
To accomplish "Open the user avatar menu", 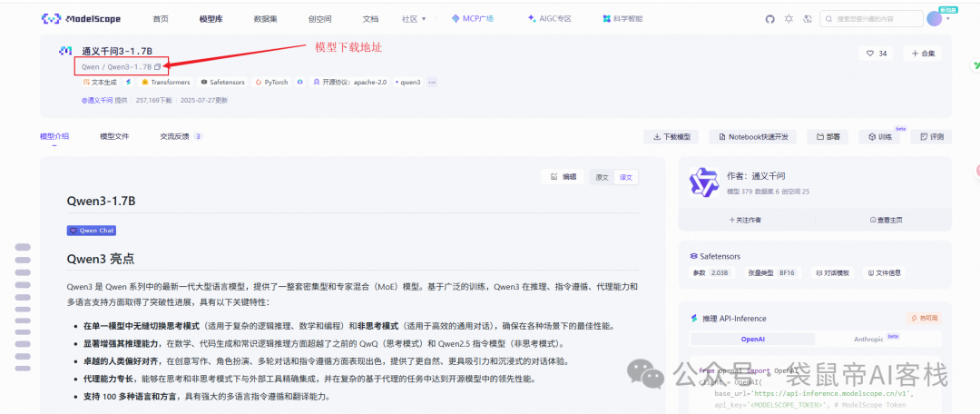I will point(935,19).
